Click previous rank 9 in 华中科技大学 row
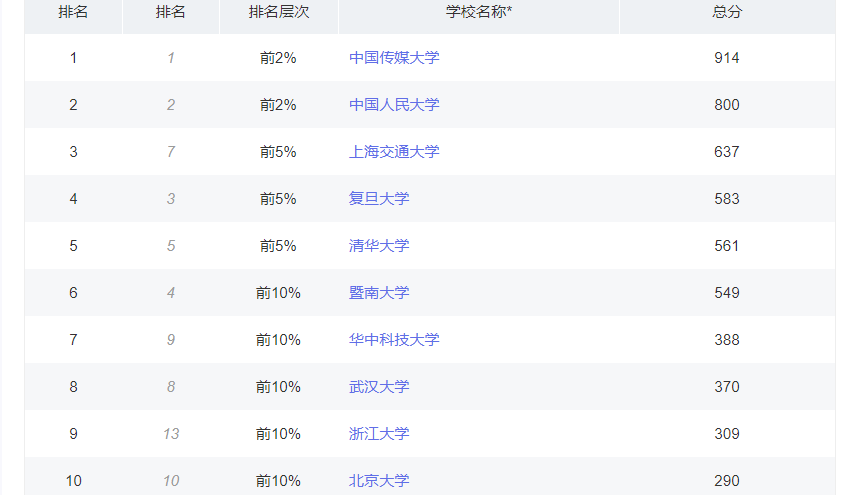847x495 pixels. (171, 340)
